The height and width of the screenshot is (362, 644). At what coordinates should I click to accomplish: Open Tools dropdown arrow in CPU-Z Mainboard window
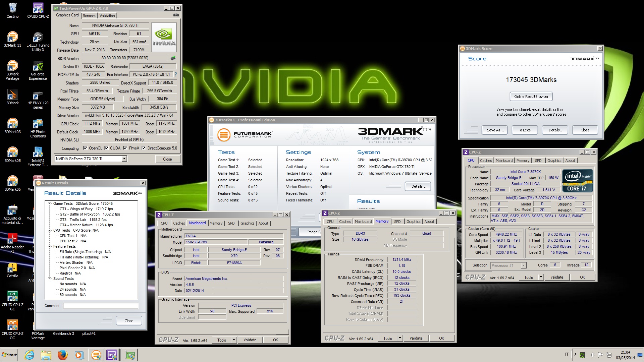(234, 340)
